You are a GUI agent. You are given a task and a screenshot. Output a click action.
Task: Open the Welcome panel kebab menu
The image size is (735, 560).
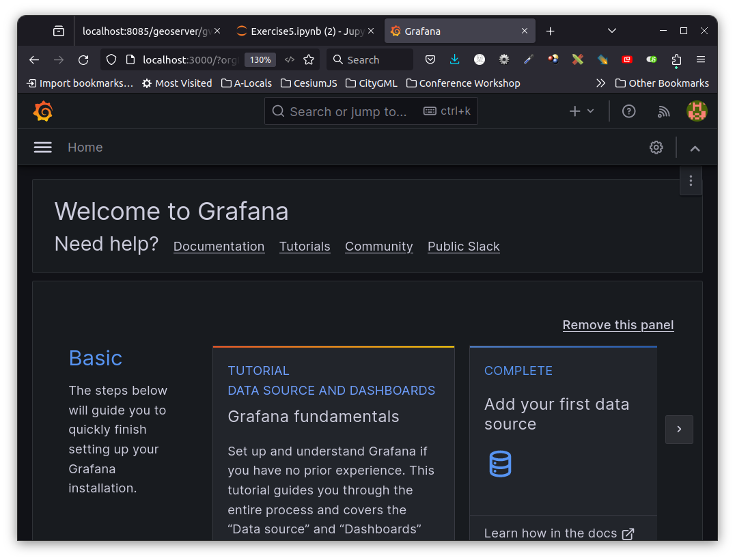tap(691, 180)
